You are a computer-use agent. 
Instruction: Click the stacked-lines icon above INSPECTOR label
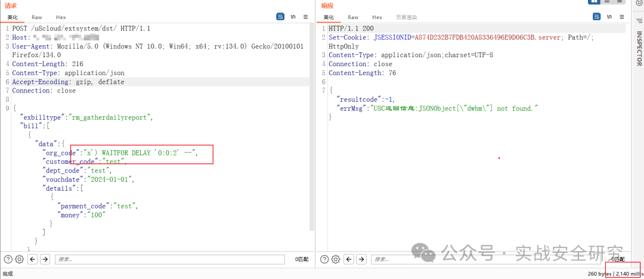coord(639,20)
